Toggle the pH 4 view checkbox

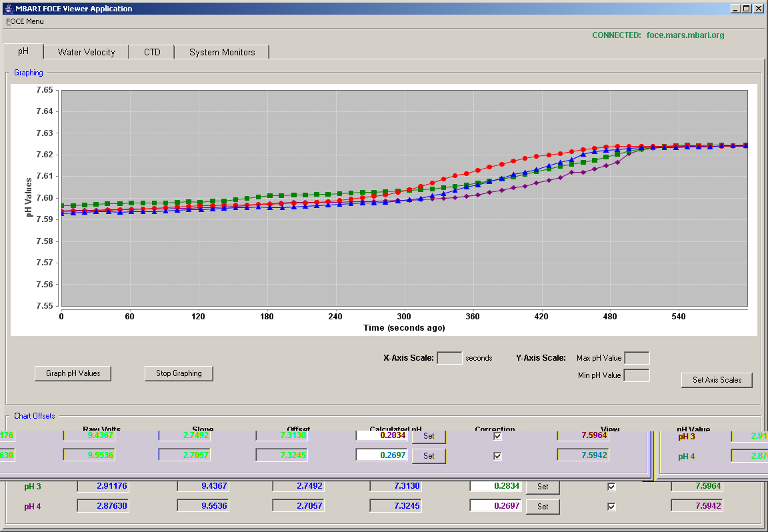pyautogui.click(x=611, y=507)
